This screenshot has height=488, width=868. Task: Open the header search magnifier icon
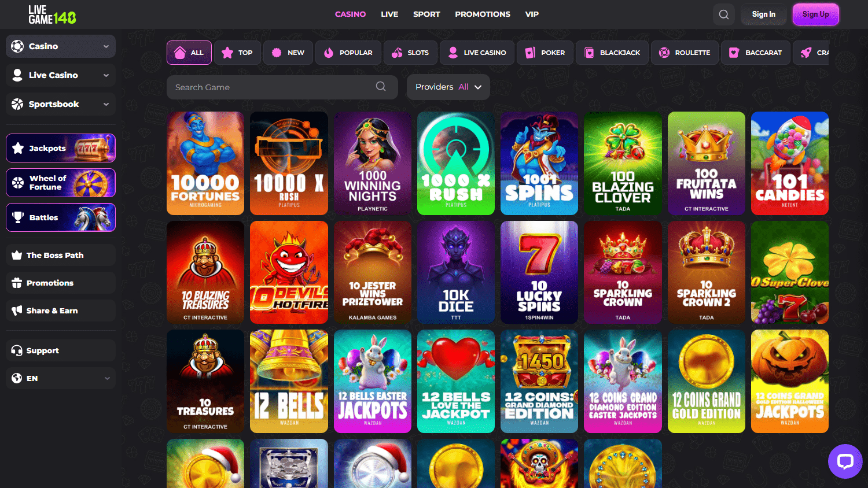click(x=724, y=14)
